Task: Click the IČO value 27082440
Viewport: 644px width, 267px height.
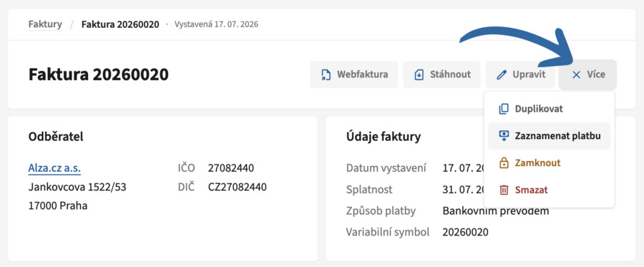Action: pyautogui.click(x=231, y=168)
